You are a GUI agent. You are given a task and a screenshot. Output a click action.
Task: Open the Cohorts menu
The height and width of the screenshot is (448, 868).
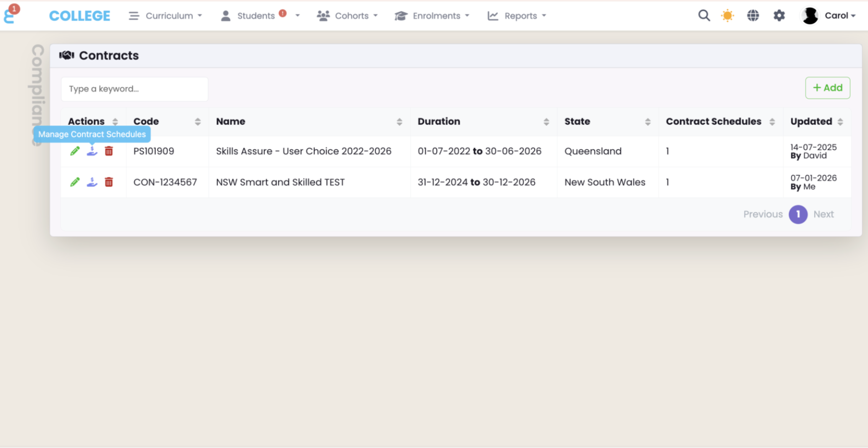coord(347,16)
